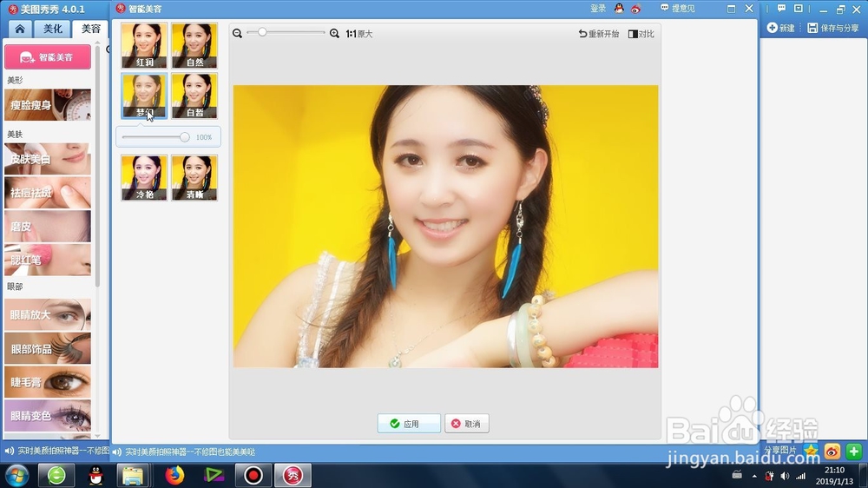Viewport: 868px width, 488px height.
Task: Click the keyboard input tray icon
Action: [x=737, y=475]
